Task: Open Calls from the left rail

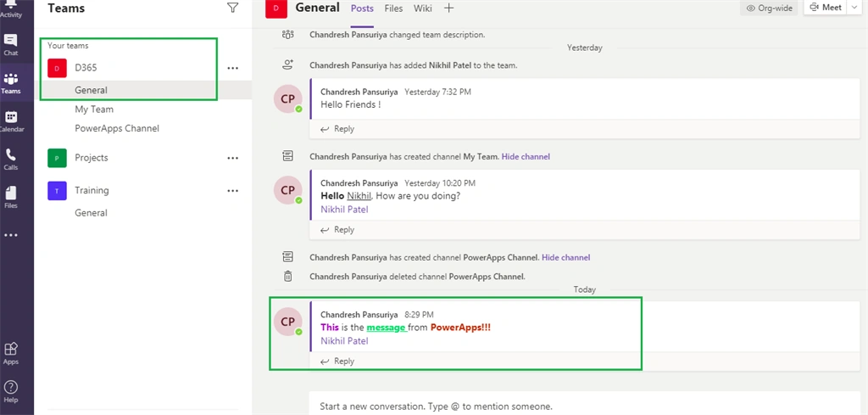Action: (11, 160)
